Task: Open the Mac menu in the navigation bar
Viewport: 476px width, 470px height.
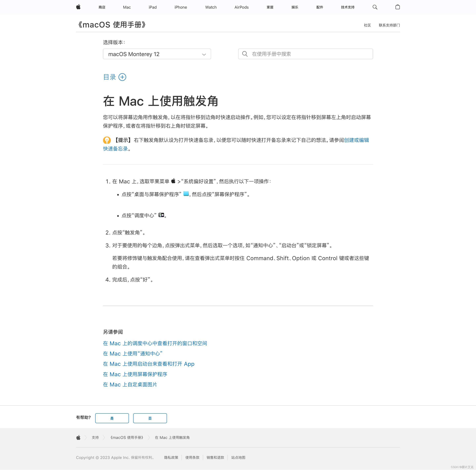Action: tap(127, 7)
